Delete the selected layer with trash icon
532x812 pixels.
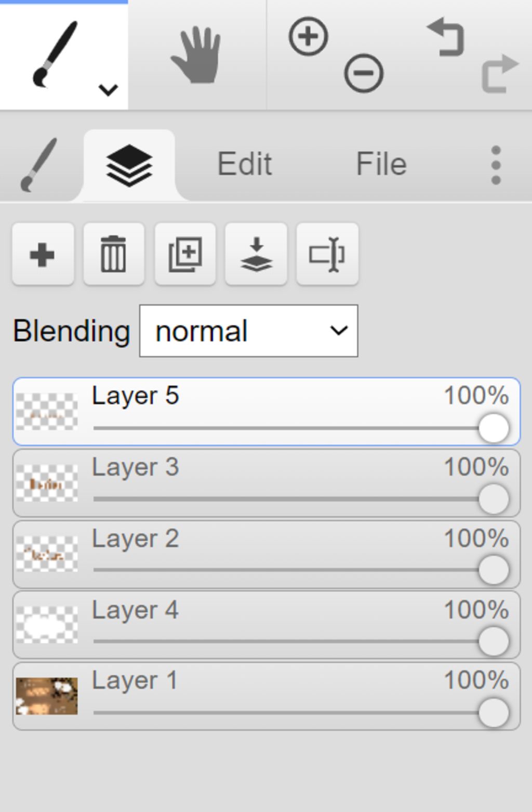click(x=113, y=254)
